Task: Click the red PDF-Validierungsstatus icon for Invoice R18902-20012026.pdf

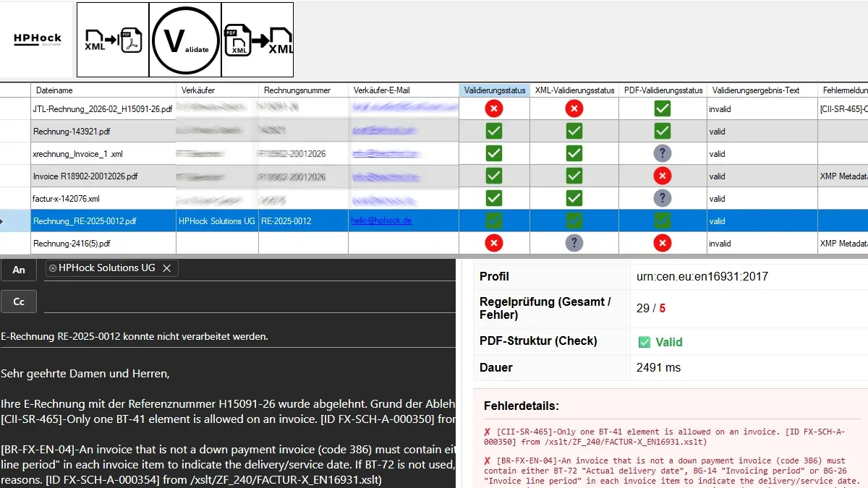Action: [662, 176]
